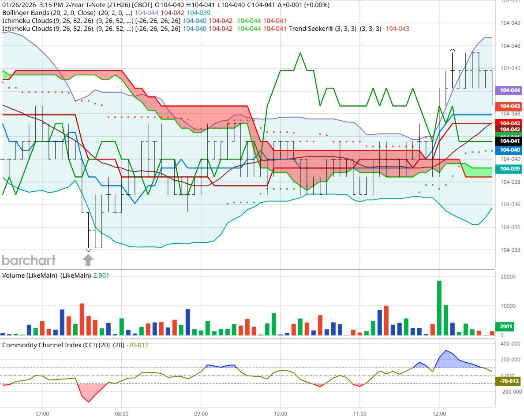This screenshot has height=420, width=524.
Task: Select the blue 104-040 price axis label
Action: [x=508, y=150]
